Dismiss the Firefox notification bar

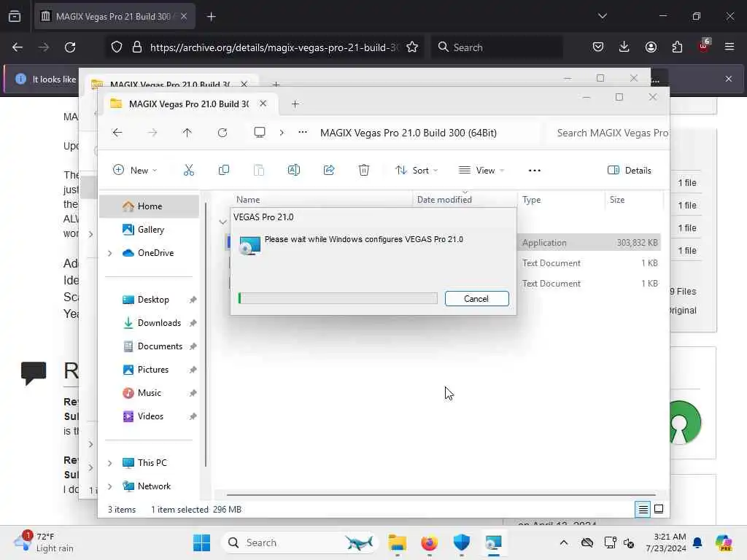click(x=729, y=79)
